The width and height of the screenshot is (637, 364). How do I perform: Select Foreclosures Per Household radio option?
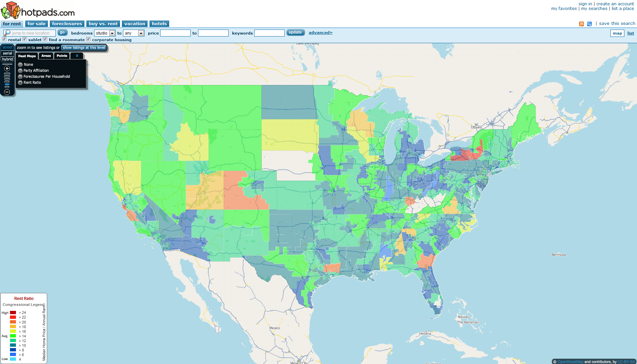[x=20, y=77]
